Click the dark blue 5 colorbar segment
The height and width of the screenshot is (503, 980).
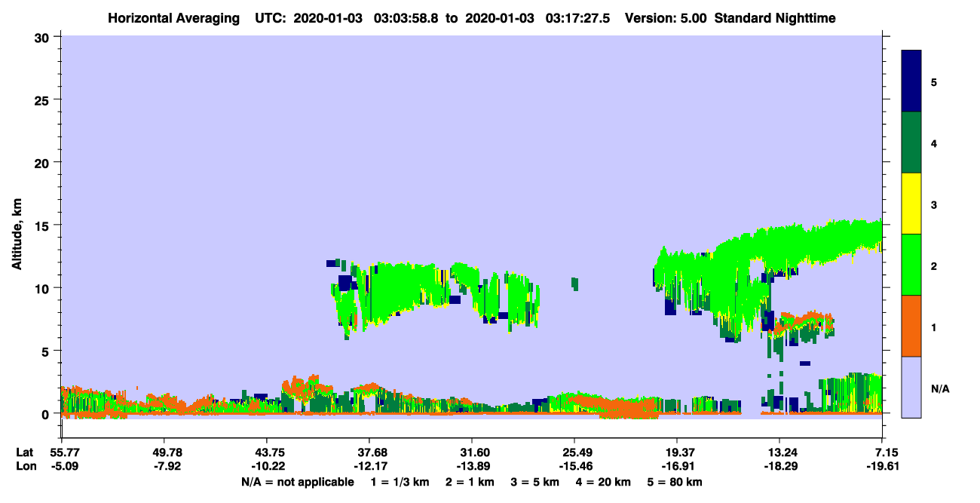[911, 81]
